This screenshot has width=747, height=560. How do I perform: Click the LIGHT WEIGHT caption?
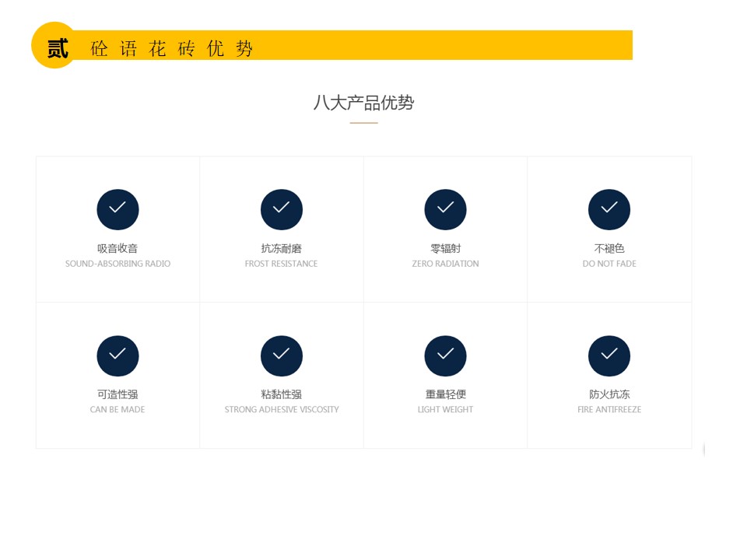(x=445, y=410)
